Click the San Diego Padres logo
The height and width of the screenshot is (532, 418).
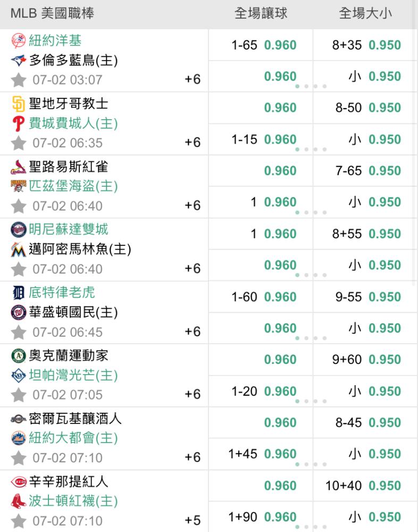(18, 104)
